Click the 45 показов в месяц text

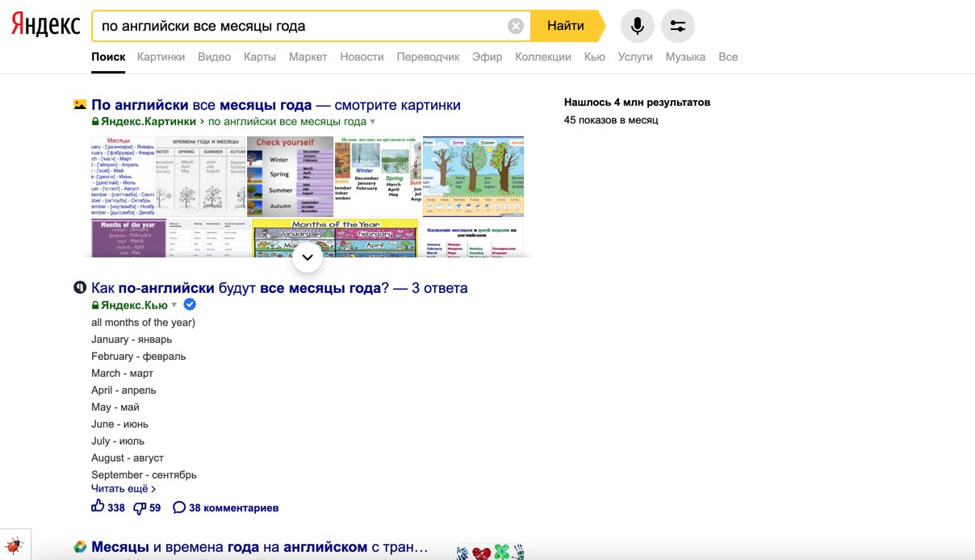pyautogui.click(x=611, y=120)
